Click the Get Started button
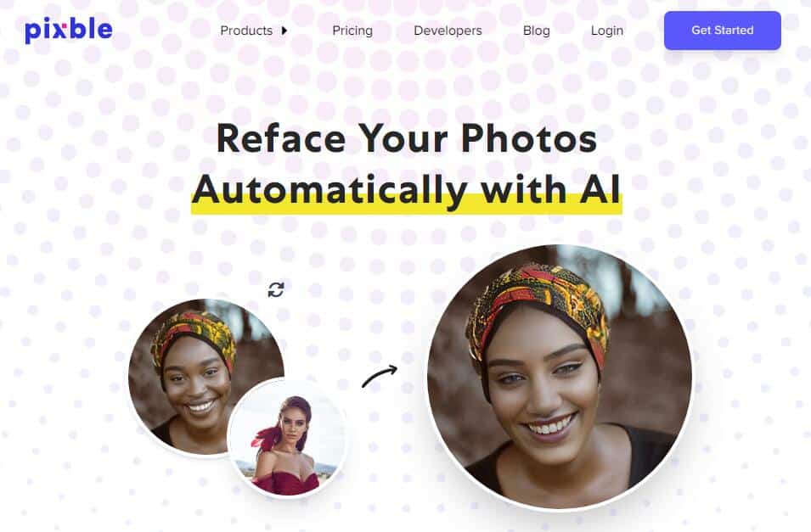The height and width of the screenshot is (532, 811). pos(722,31)
